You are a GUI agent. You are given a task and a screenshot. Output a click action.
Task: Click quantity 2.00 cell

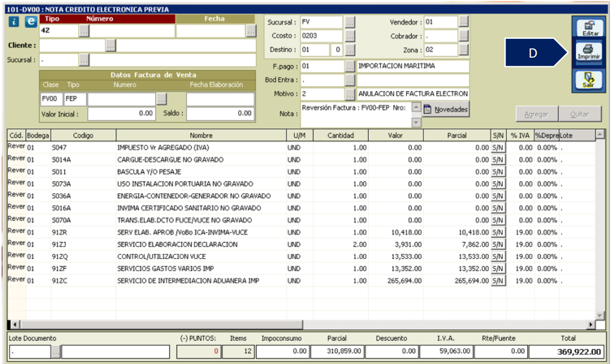pyautogui.click(x=341, y=245)
